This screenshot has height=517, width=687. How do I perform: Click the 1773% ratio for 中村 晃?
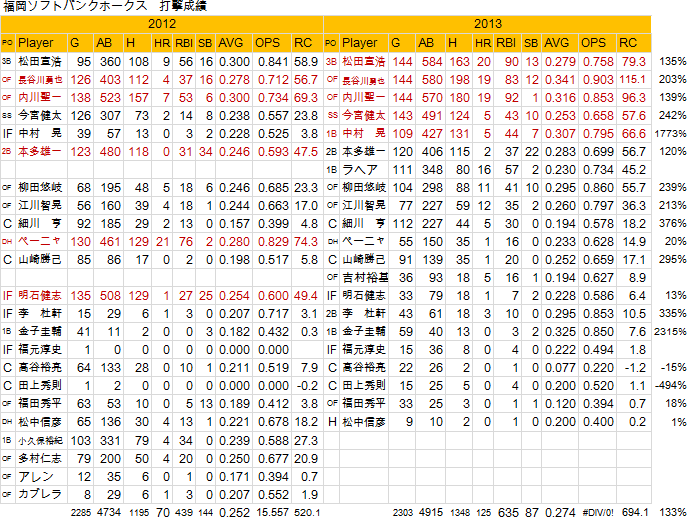[670, 133]
